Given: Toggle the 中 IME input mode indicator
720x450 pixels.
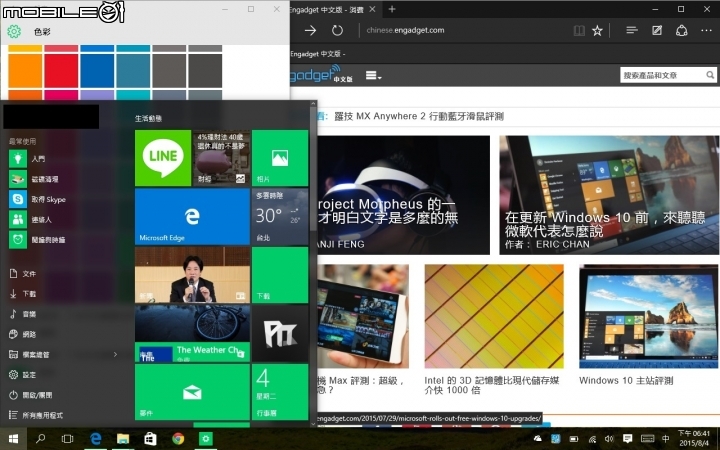Looking at the screenshot, I should point(665,439).
